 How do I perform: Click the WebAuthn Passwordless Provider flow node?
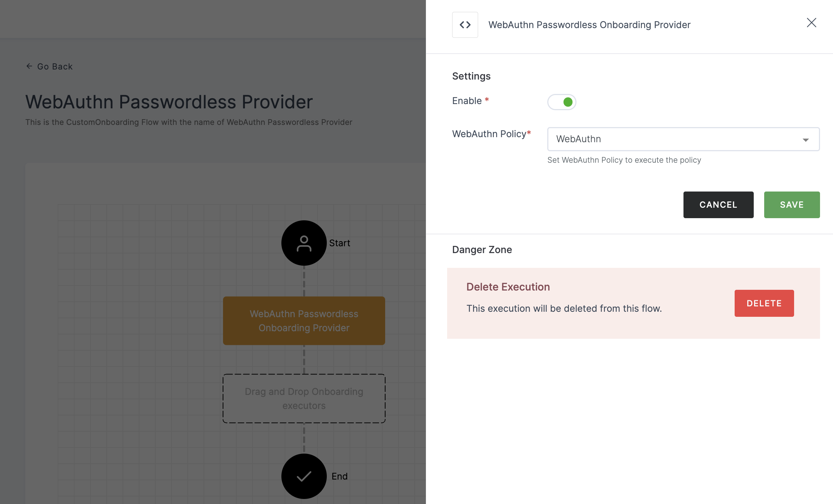pos(303,320)
